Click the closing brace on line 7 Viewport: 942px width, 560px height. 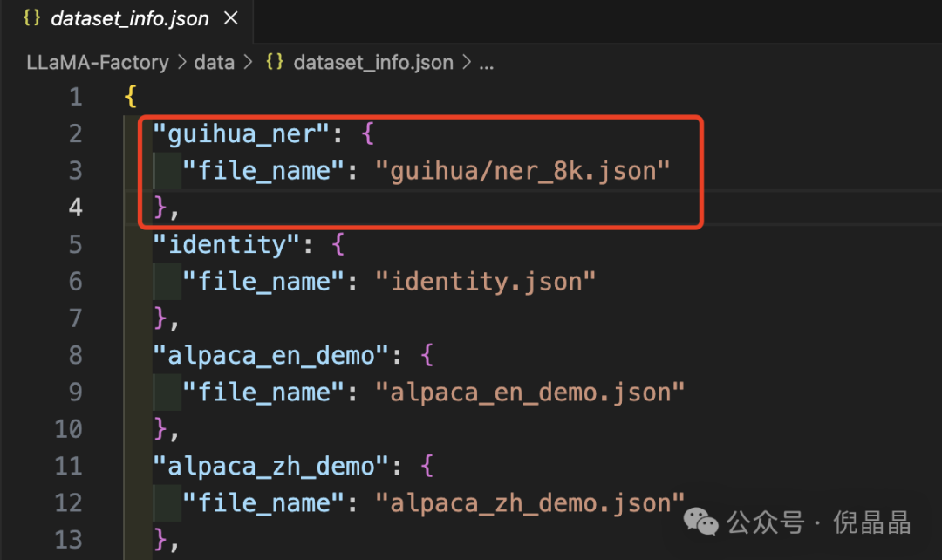click(160, 318)
